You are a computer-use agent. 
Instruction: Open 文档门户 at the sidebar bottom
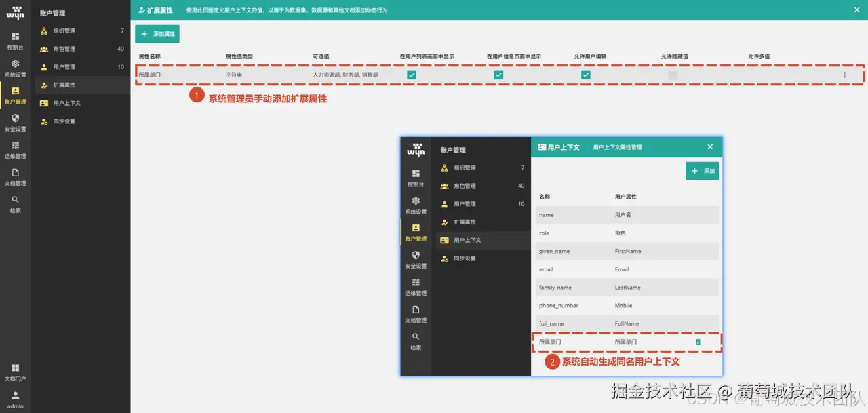pos(15,372)
